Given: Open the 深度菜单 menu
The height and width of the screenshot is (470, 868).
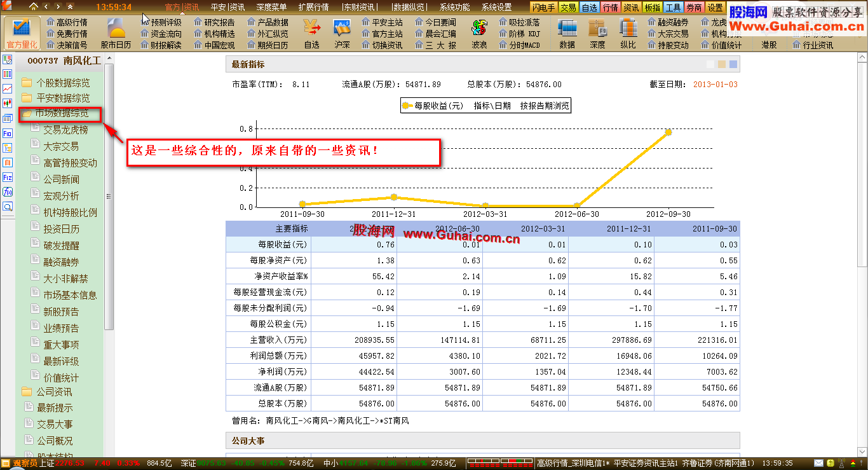Looking at the screenshot, I should [x=271, y=8].
